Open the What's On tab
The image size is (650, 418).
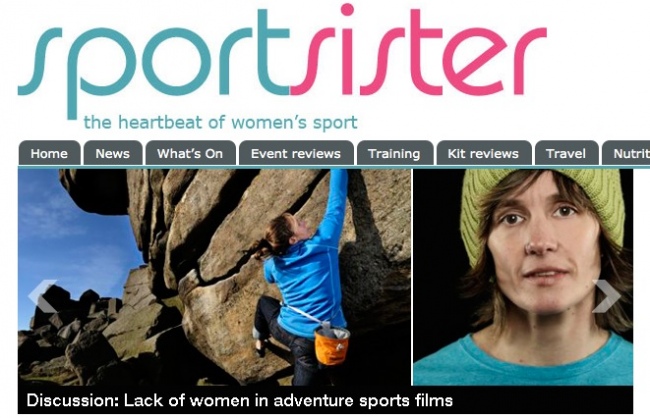(x=190, y=153)
